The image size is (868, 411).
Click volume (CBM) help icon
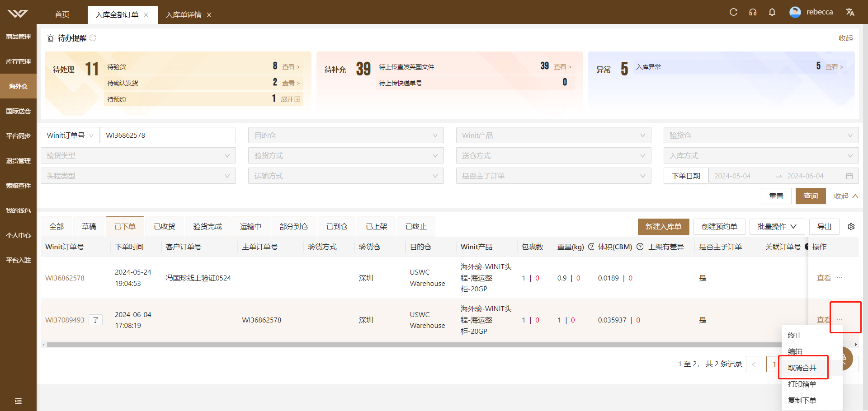click(x=640, y=247)
